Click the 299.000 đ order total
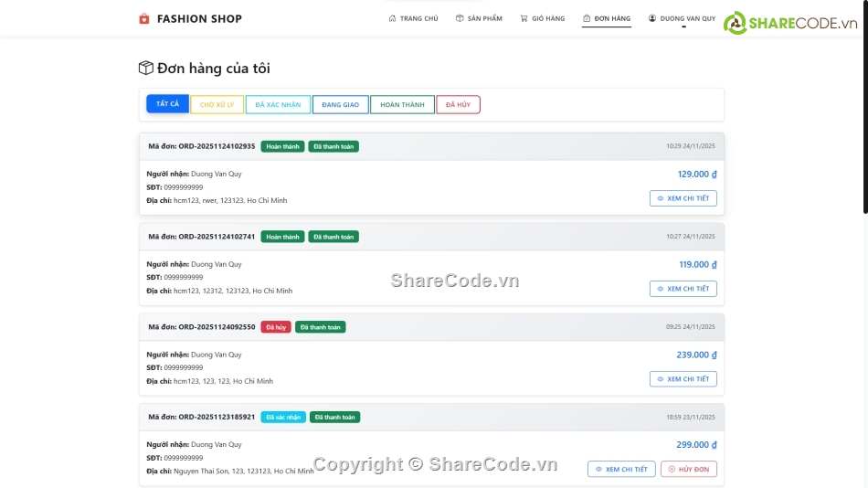868x488 pixels. tap(696, 445)
